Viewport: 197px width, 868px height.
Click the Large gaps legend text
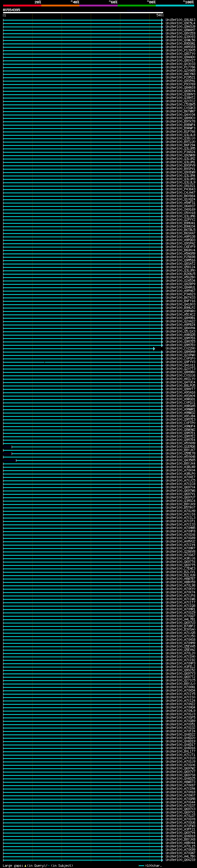point(38,866)
